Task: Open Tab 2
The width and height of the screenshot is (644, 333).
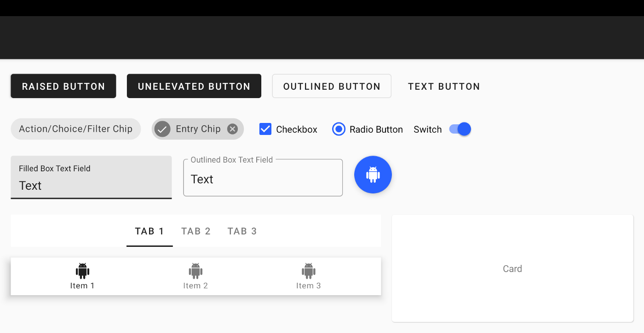Action: click(196, 231)
